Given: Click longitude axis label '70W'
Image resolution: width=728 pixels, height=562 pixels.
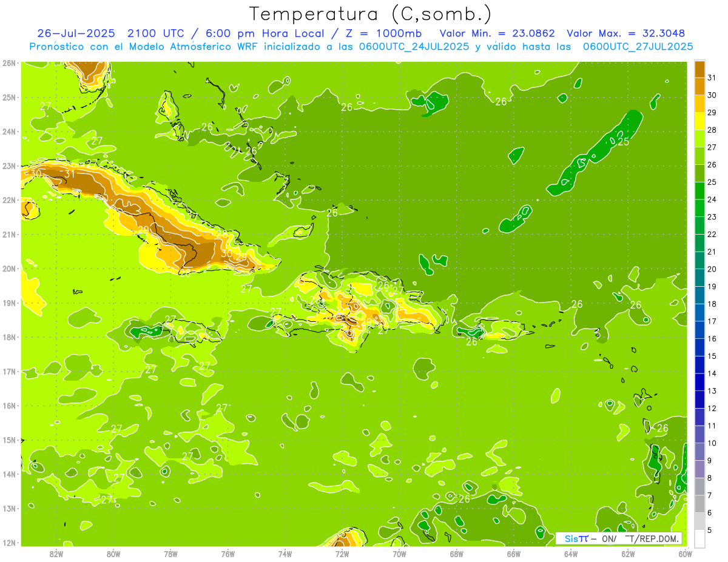Looking at the screenshot, I should 399,554.
